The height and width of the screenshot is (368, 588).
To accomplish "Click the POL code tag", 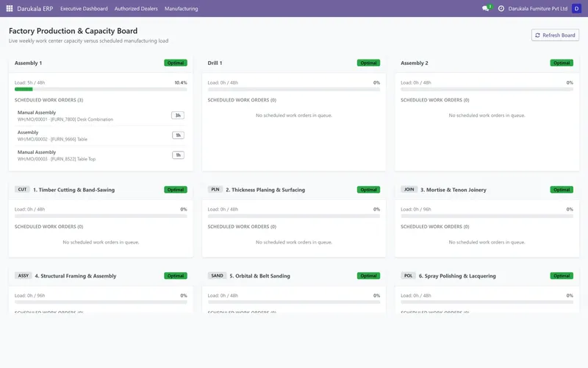I will pos(409,275).
